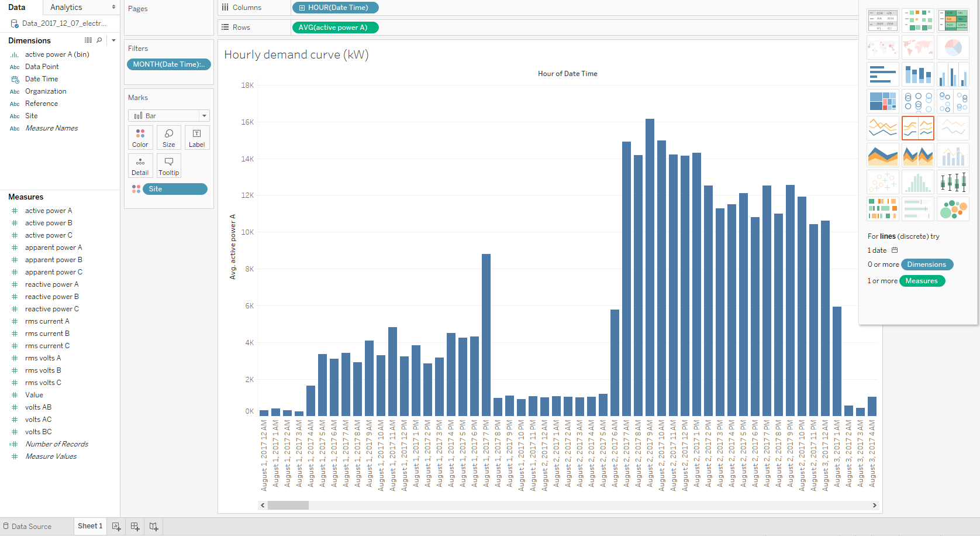Add a new worksheet

pyautogui.click(x=116, y=527)
